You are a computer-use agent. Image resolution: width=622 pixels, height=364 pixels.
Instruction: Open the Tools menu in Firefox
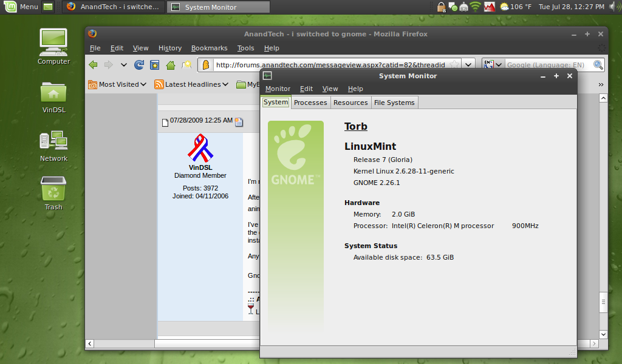coord(245,48)
